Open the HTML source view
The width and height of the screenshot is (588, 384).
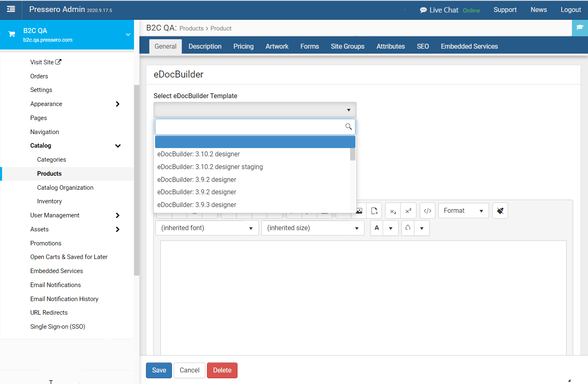[x=428, y=211]
